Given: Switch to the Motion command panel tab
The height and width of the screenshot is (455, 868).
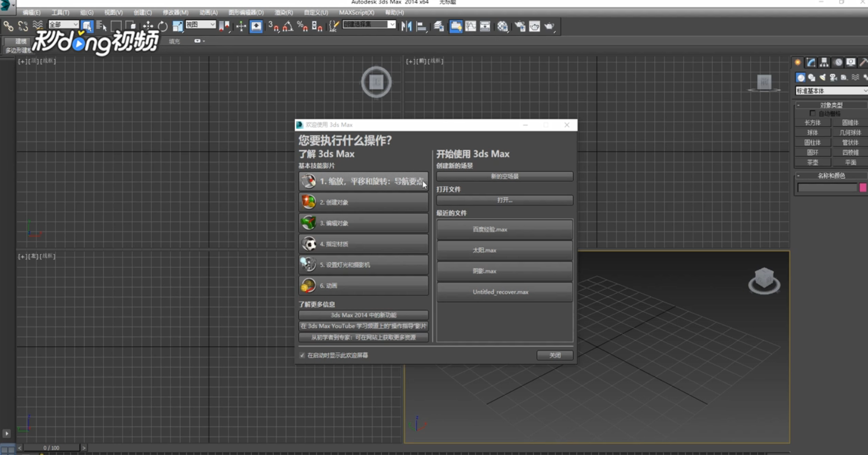Looking at the screenshot, I should [x=838, y=62].
